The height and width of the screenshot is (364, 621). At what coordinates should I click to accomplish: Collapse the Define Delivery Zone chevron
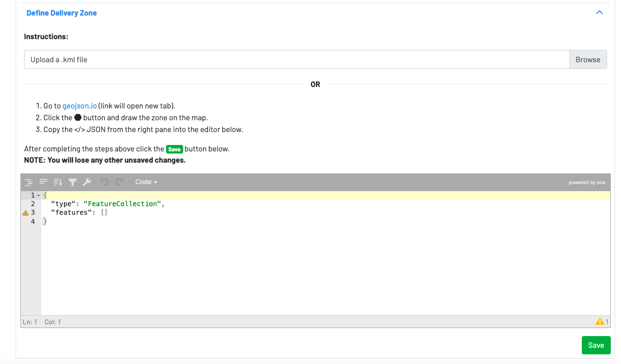point(600,12)
